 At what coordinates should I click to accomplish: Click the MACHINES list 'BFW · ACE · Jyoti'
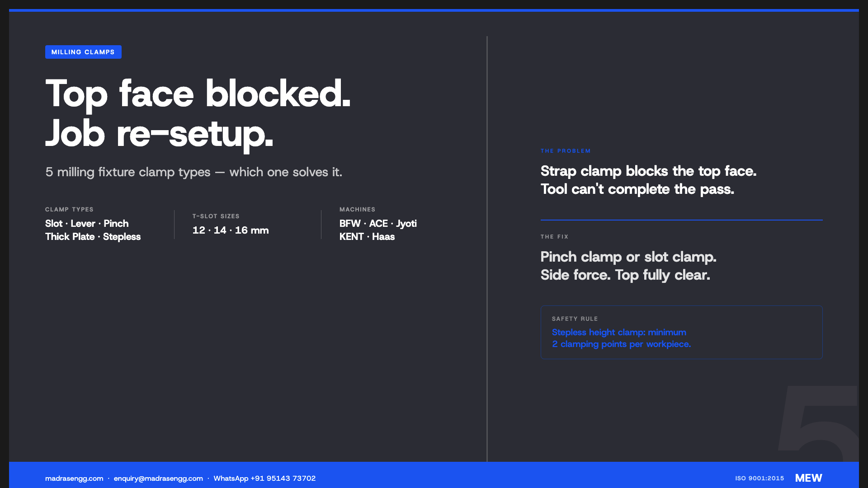click(378, 224)
